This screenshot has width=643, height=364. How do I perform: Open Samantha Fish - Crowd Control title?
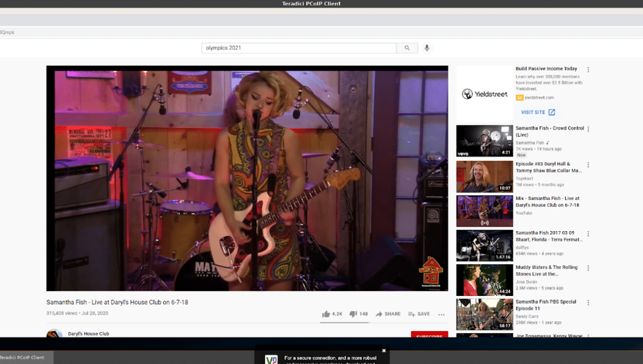[550, 131]
